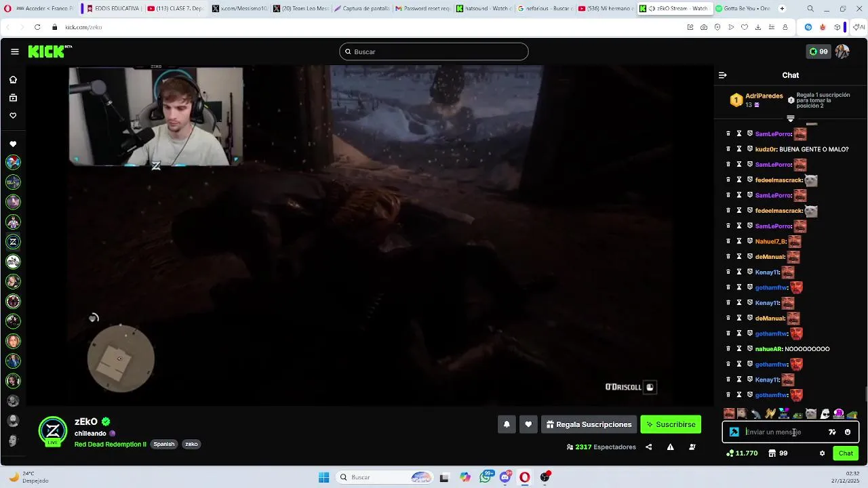Click the Buscar search field on Kick
Screen dimensions: 868x488
click(434, 52)
